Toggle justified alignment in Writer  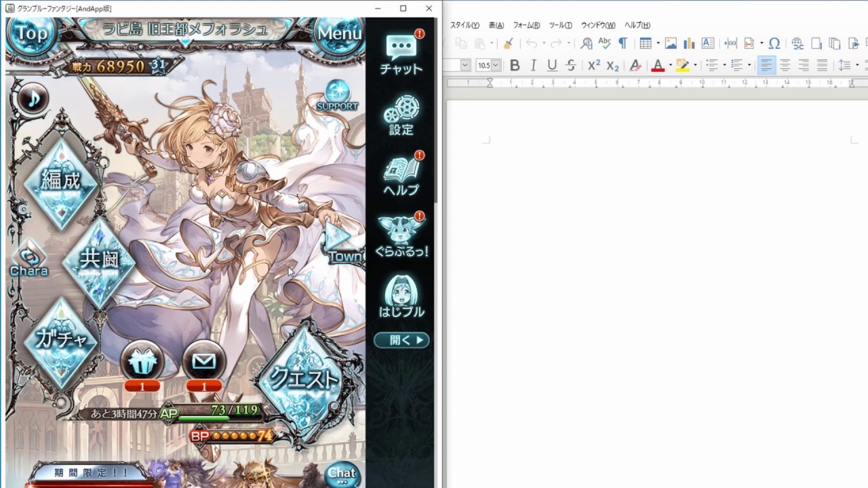822,65
